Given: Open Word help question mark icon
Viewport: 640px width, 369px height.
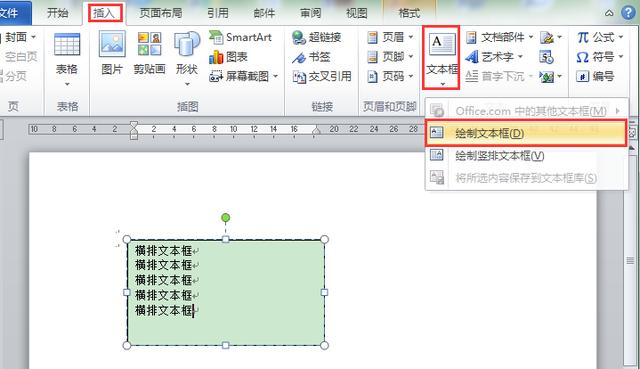Looking at the screenshot, I should pos(629,13).
